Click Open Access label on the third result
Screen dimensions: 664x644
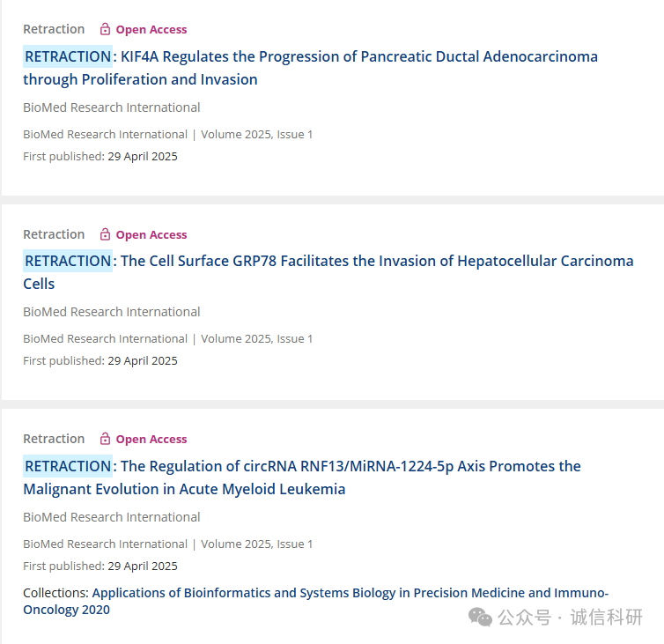[151, 439]
